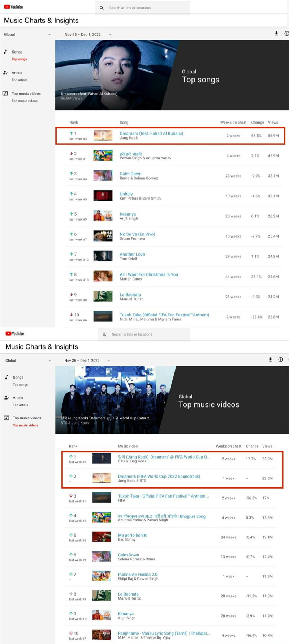Open 'Kesariya' link in Top songs chart
This screenshot has width=289, height=644.
pos(128,214)
